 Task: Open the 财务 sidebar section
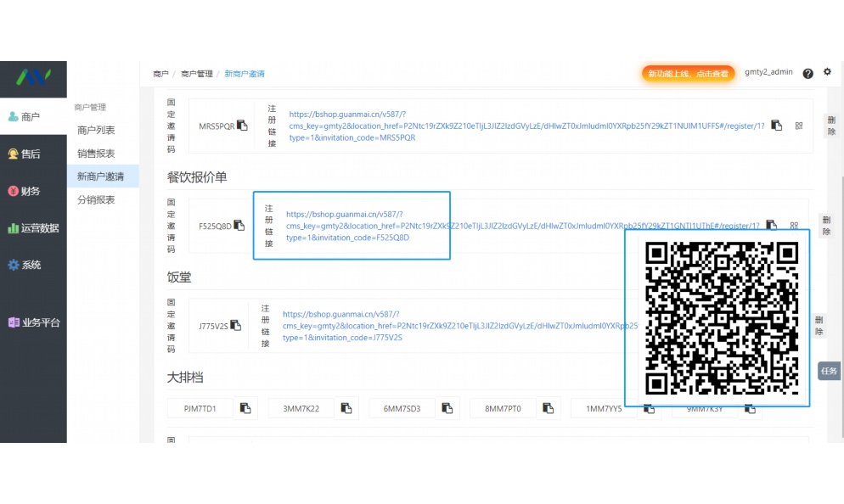click(31, 191)
